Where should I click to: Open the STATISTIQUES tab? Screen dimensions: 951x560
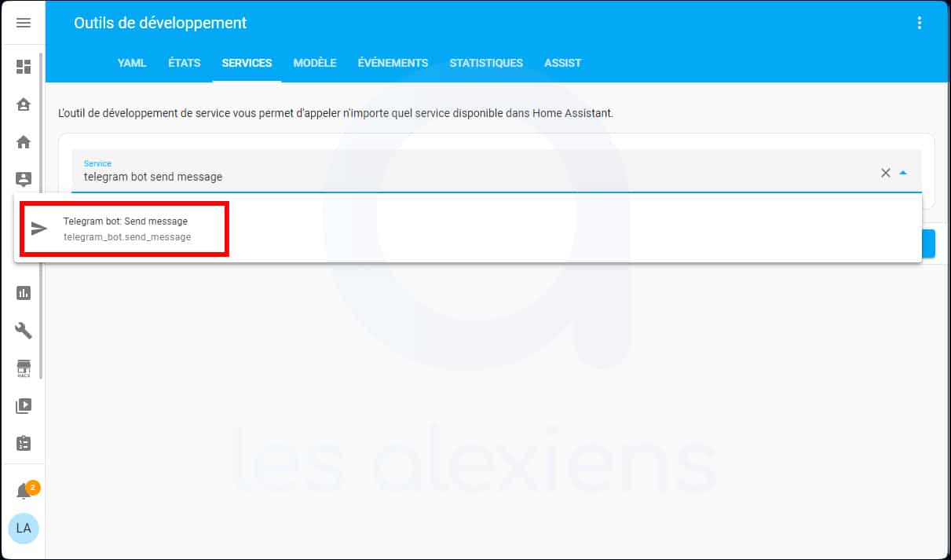(486, 63)
